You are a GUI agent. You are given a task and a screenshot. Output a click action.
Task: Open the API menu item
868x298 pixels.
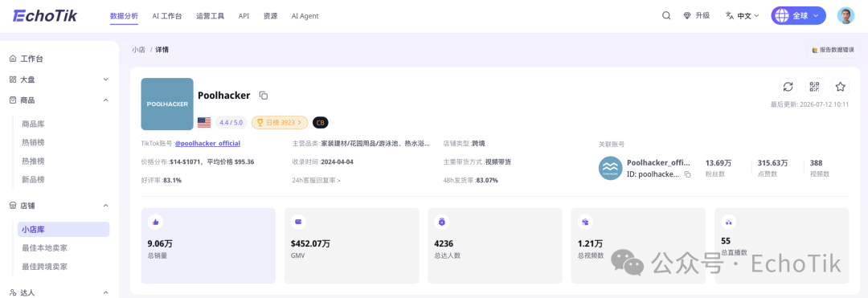click(x=244, y=16)
